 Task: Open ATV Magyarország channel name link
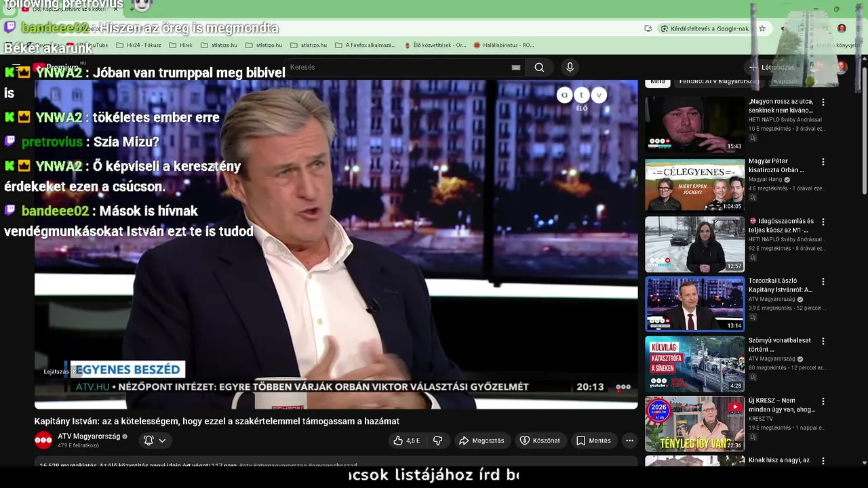89,436
